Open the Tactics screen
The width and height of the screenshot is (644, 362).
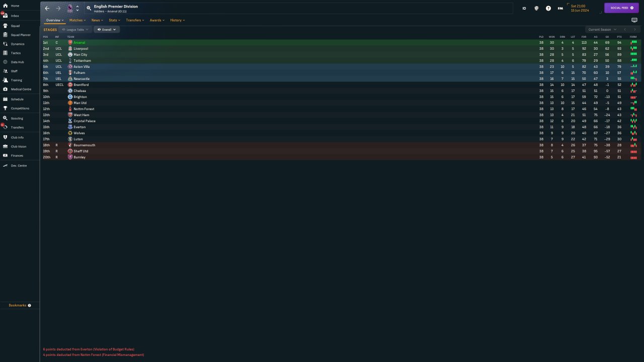click(x=16, y=53)
